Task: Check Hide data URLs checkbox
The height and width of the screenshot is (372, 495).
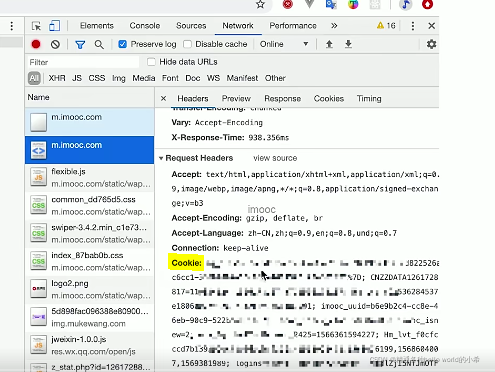Action: pyautogui.click(x=151, y=62)
